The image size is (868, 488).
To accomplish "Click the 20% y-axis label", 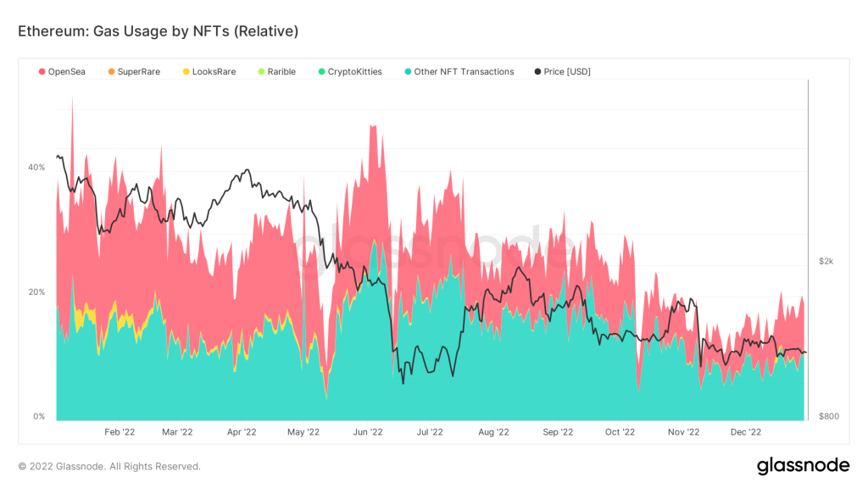I will [36, 292].
